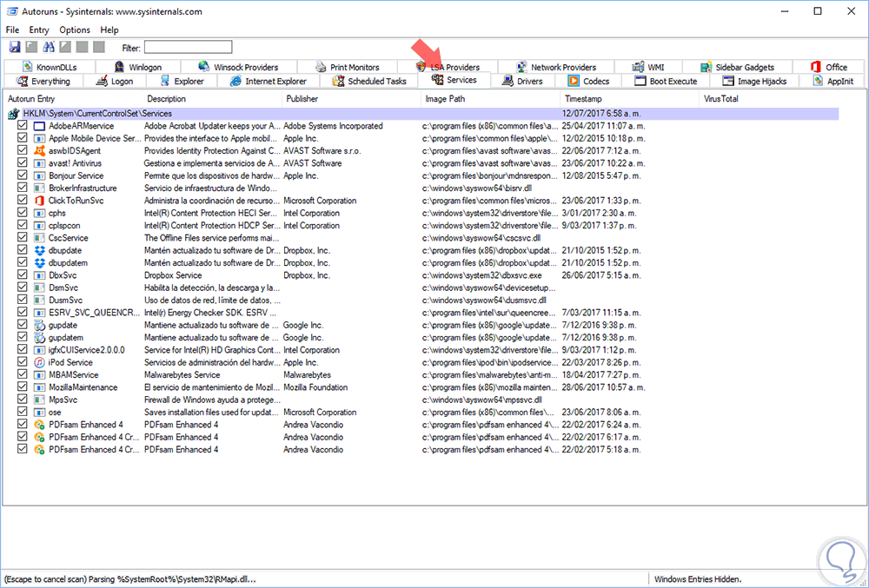Click the Find binoculars toolbar icon
The width and height of the screenshot is (869, 588).
[x=49, y=47]
